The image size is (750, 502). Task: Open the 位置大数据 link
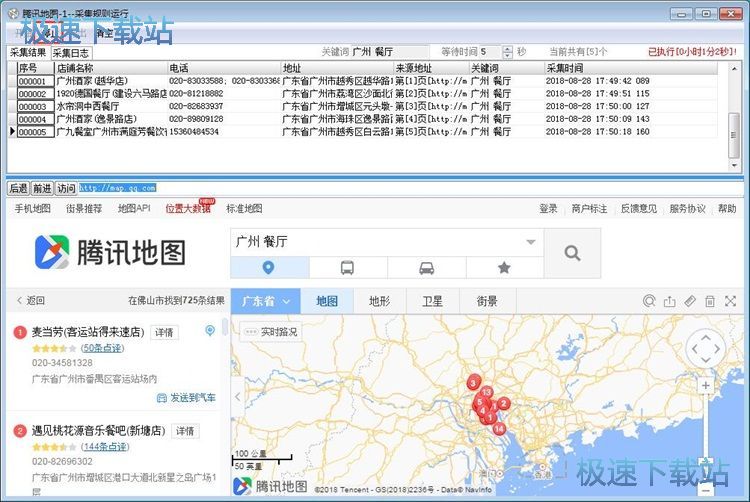click(188, 208)
